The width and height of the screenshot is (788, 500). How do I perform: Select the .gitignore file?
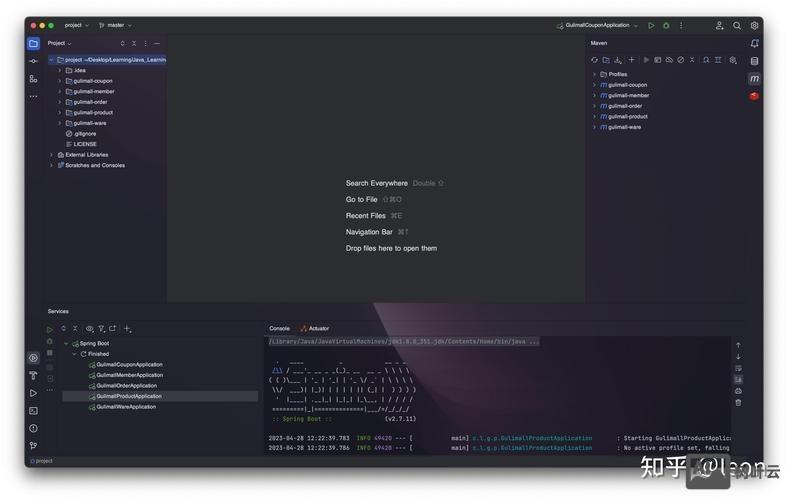(x=81, y=134)
